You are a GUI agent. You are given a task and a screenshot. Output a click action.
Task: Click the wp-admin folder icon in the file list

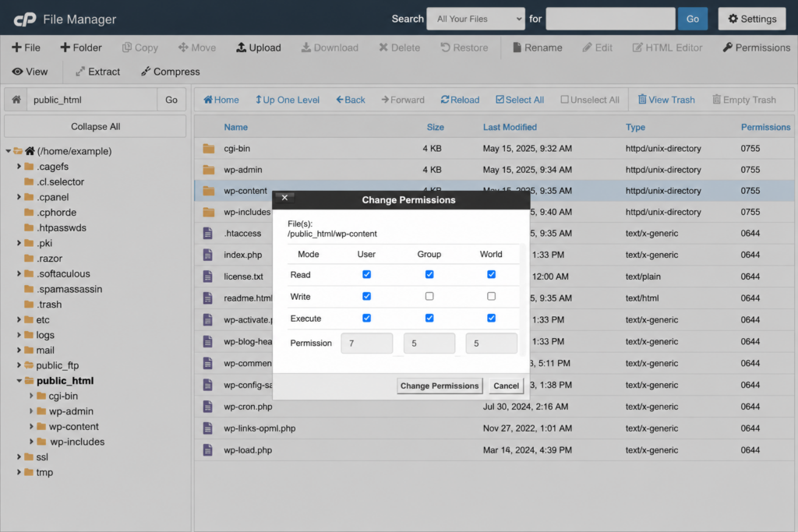[x=209, y=169]
